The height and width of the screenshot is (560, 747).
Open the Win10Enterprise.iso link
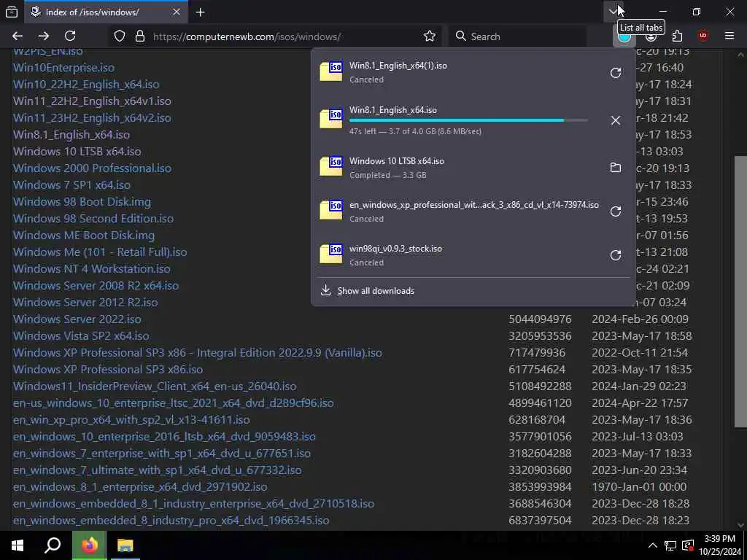pyautogui.click(x=63, y=68)
